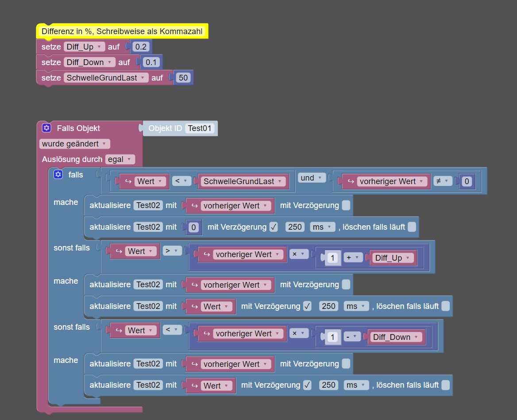Screen dimensions: 517x420
Task: Toggle delay checkbox in first vorheriger Wert update
Action: [x=346, y=205]
